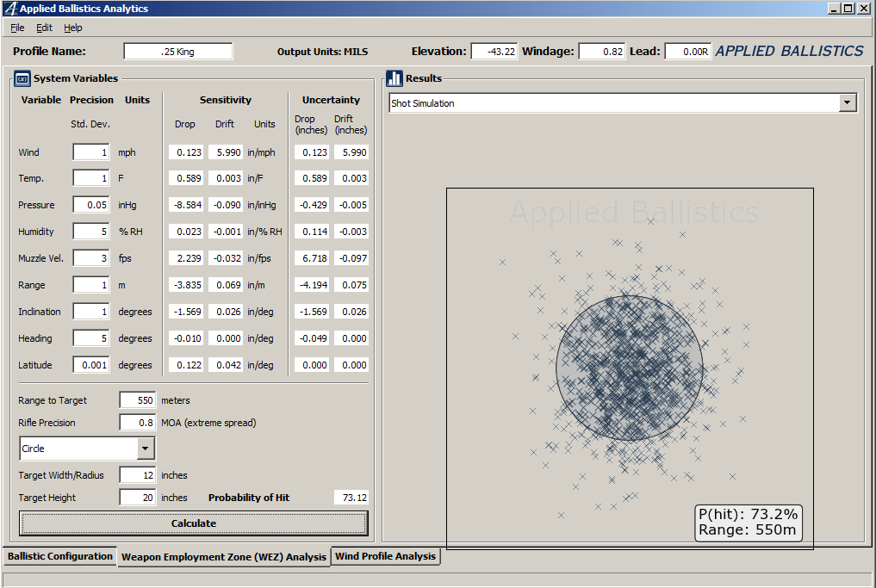This screenshot has height=588, width=876.
Task: Click the Inclination drop sensitivity -1.569
Action: pyautogui.click(x=186, y=312)
